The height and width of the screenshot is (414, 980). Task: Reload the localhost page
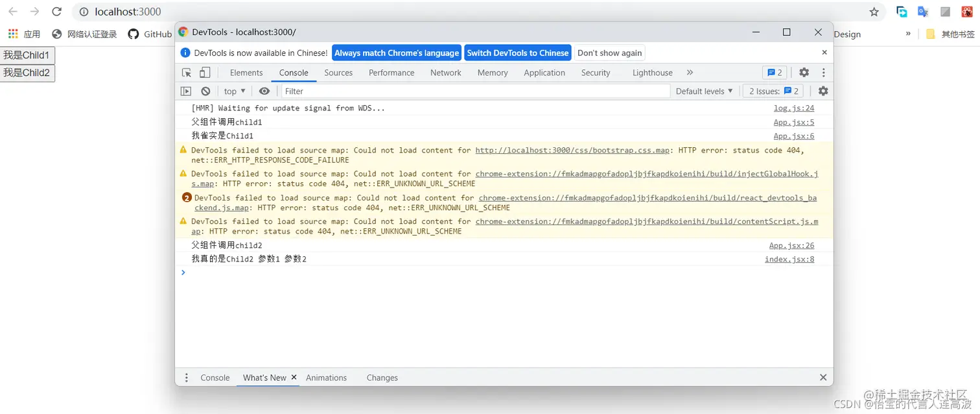click(57, 12)
